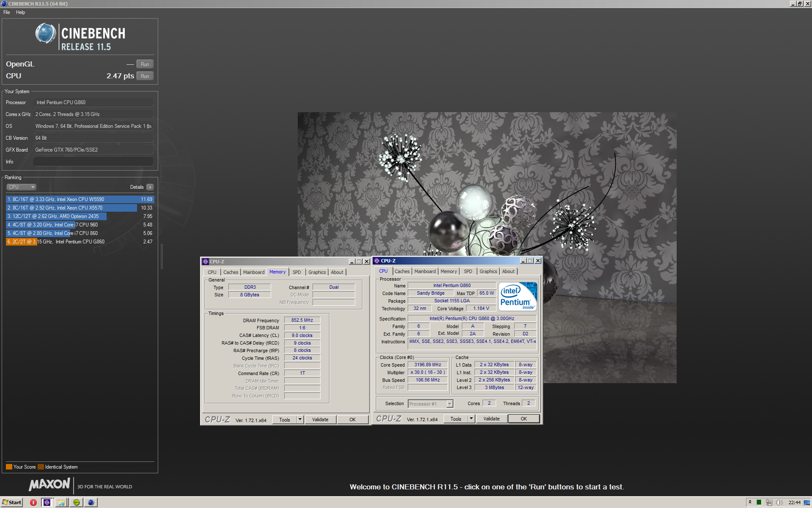Select ranking row Intel Pentium CPU G860
The image size is (812, 508).
(80, 242)
